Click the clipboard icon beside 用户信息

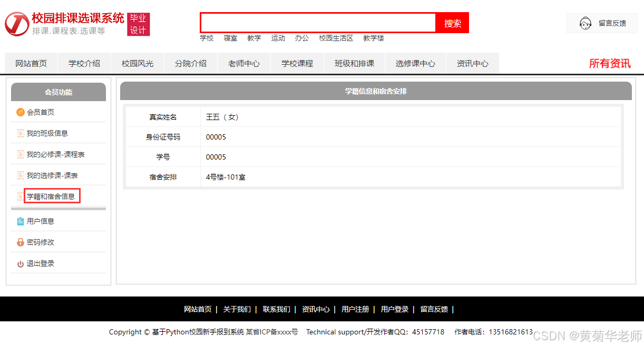(x=21, y=221)
